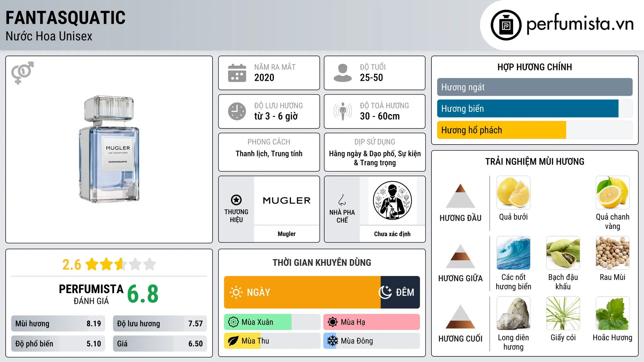Select the Độ lưu hương 7.57 score row
Screen dimensions: 644x362
(x=160, y=324)
